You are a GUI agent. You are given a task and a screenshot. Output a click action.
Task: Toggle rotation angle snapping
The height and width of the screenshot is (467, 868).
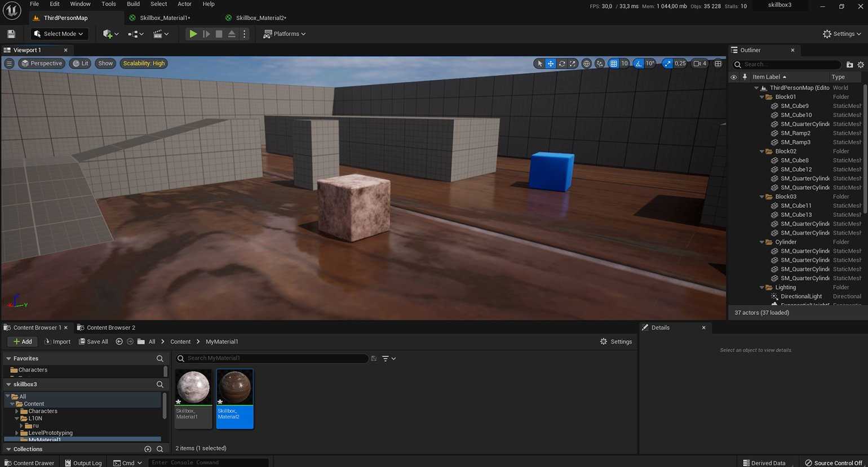click(x=639, y=64)
